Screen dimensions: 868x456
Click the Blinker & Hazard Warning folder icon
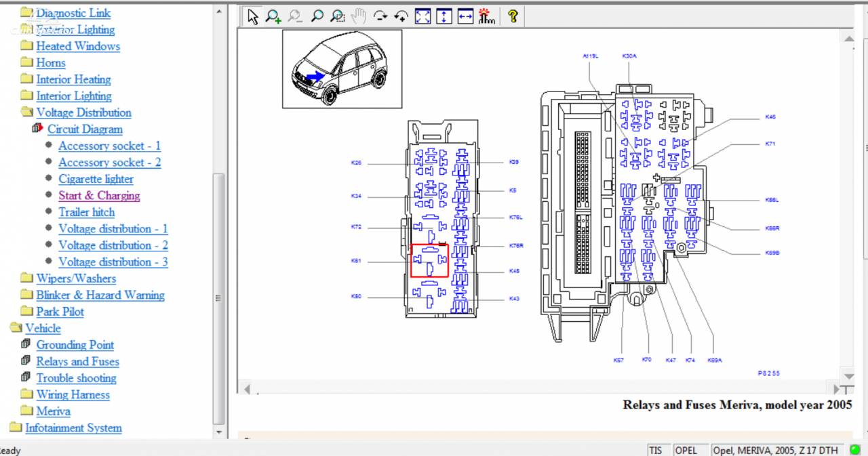pyautogui.click(x=26, y=295)
